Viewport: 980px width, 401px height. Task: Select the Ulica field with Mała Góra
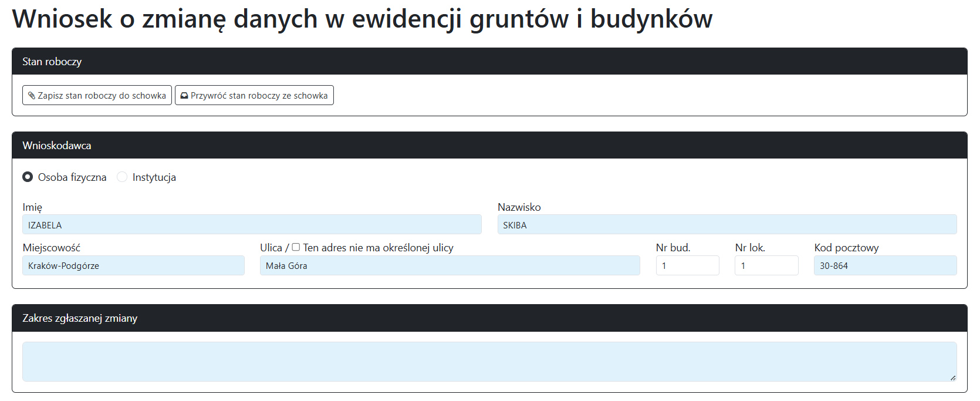[x=450, y=266]
